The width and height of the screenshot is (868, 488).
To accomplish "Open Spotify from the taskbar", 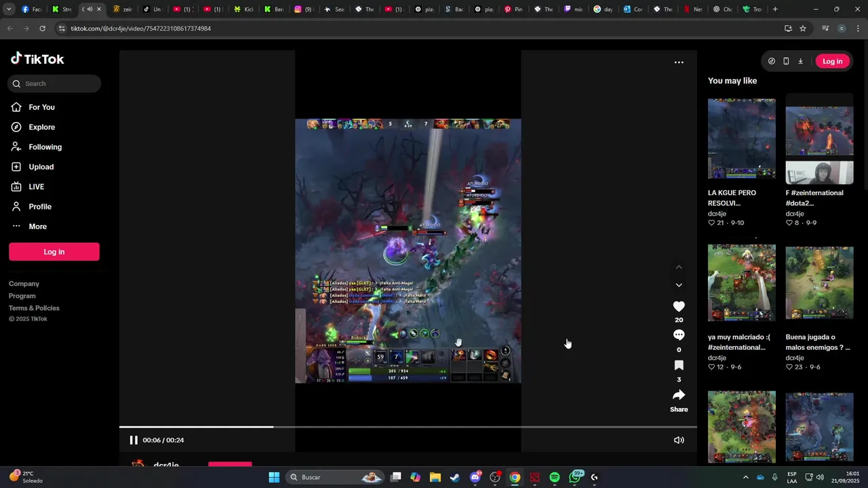I will click(555, 477).
